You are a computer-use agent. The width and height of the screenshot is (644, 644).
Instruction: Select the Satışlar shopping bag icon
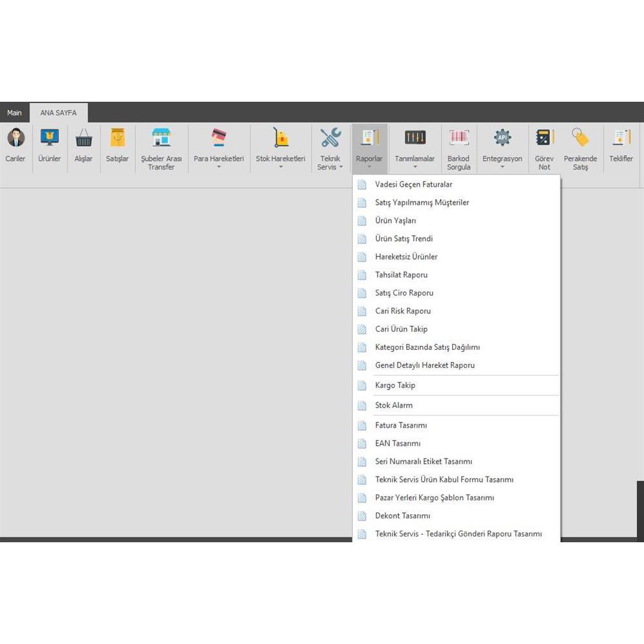pos(117,138)
